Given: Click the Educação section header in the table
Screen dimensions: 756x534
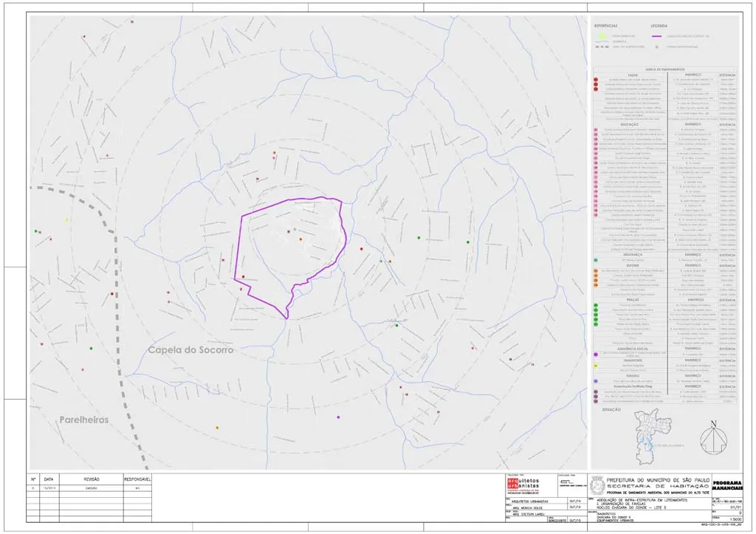Looking at the screenshot, I should [629, 124].
